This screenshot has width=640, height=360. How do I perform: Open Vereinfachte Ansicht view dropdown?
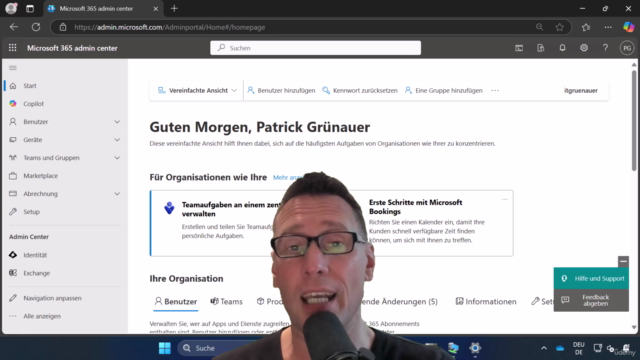click(197, 91)
